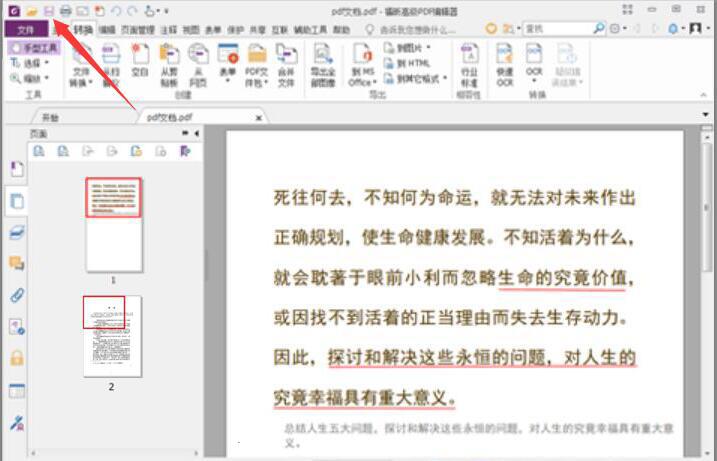717x461 pixels.
Task: Open the document tab list dropdown arrow
Action: [x=706, y=114]
